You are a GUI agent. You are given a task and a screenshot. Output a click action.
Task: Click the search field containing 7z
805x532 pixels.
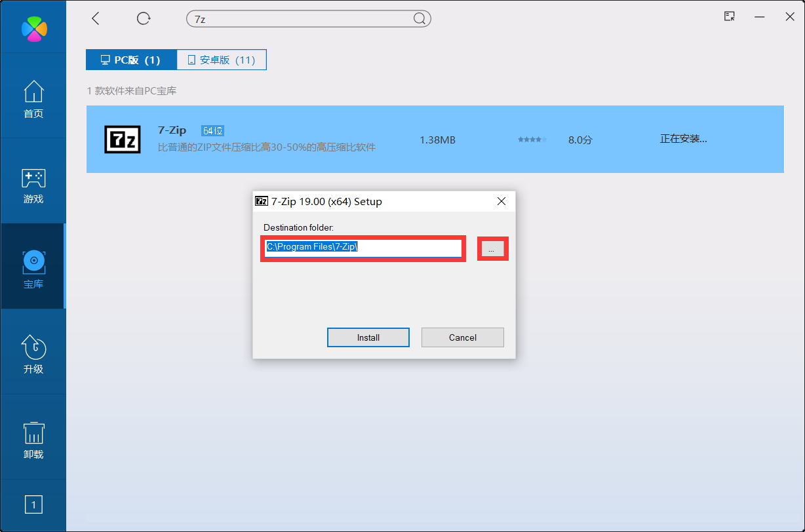(308, 19)
